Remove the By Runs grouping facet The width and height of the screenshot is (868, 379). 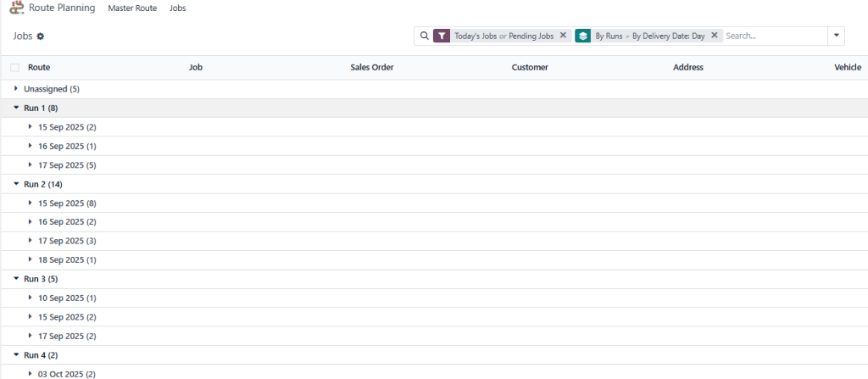tap(714, 36)
